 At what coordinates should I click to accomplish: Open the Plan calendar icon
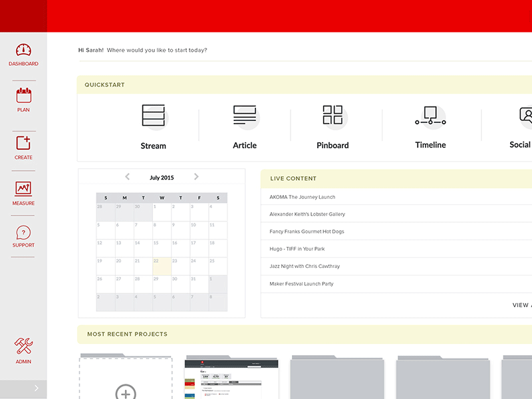point(23,95)
